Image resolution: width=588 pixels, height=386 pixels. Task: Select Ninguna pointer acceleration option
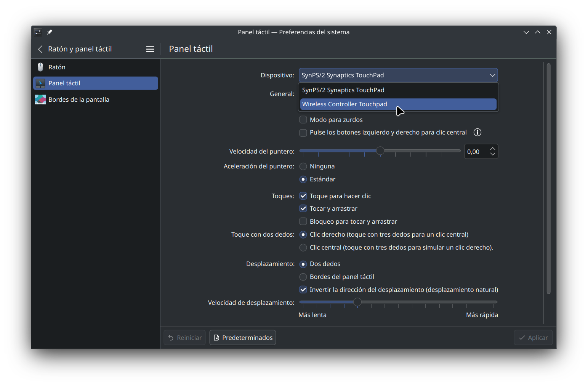click(303, 167)
